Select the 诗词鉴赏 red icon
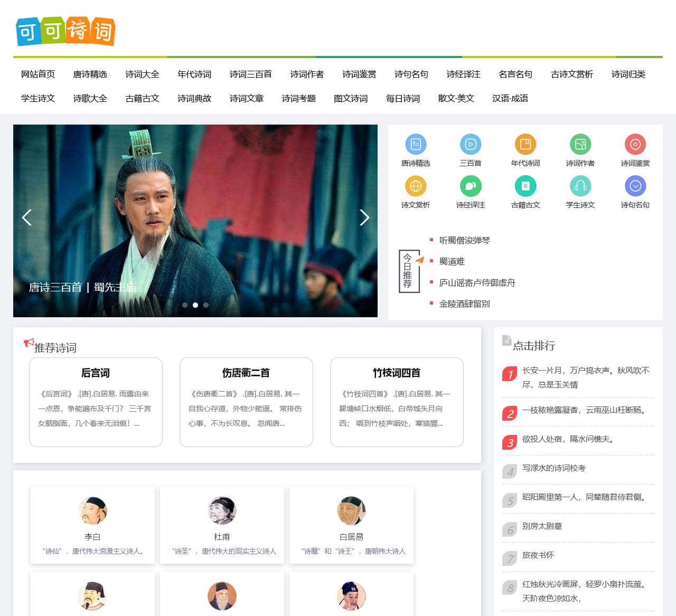This screenshot has width=676, height=616. click(x=635, y=143)
